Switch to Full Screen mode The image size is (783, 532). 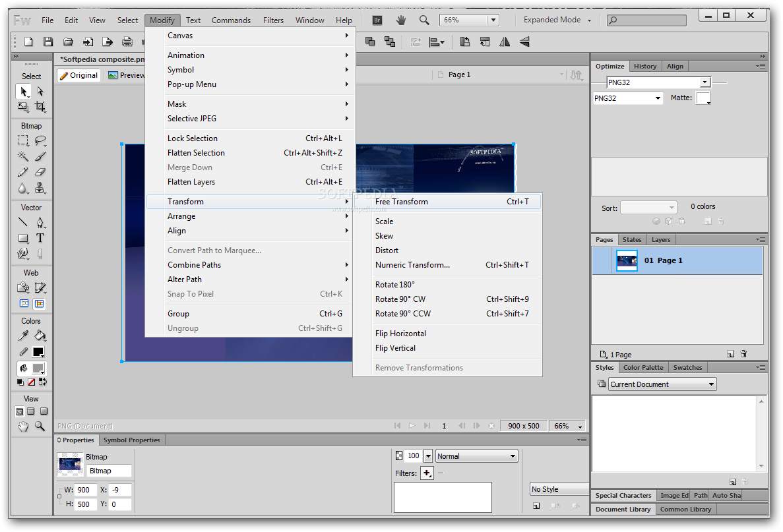[44, 412]
